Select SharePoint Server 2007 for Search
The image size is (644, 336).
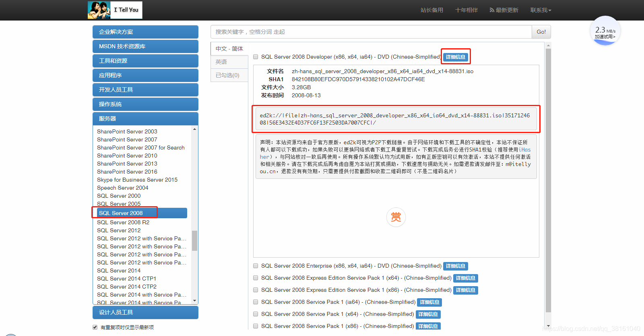point(141,148)
